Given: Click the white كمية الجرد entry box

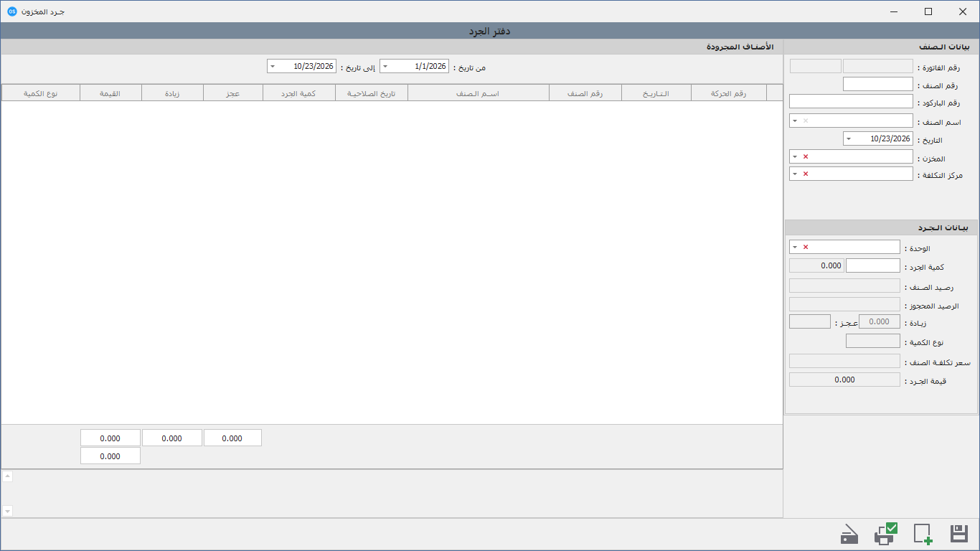Looking at the screenshot, I should point(873,265).
